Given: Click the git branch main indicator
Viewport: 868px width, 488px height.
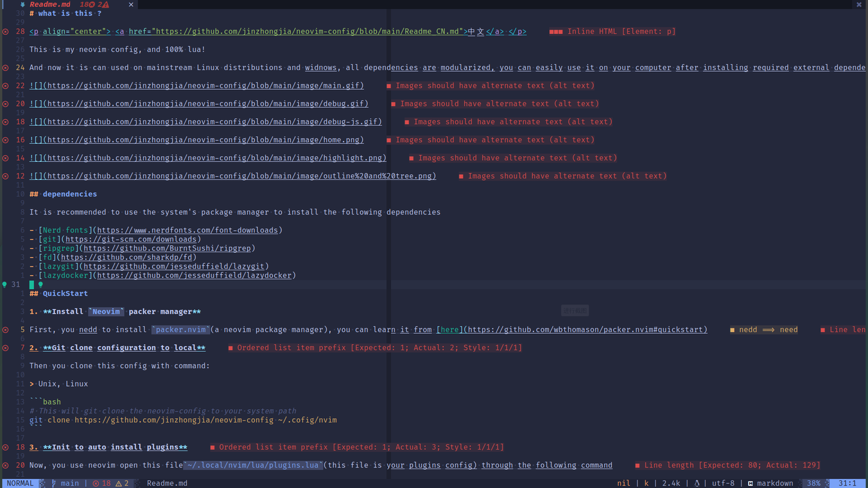Looking at the screenshot, I should [66, 483].
